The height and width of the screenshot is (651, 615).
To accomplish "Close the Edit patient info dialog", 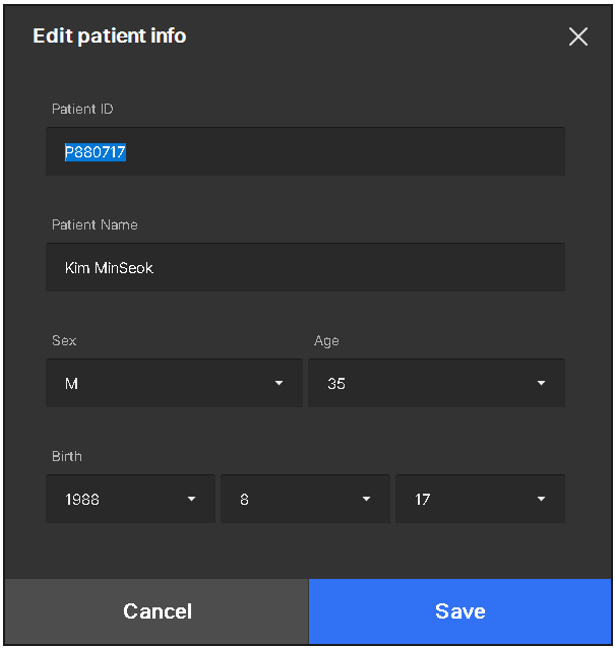I will point(578,37).
